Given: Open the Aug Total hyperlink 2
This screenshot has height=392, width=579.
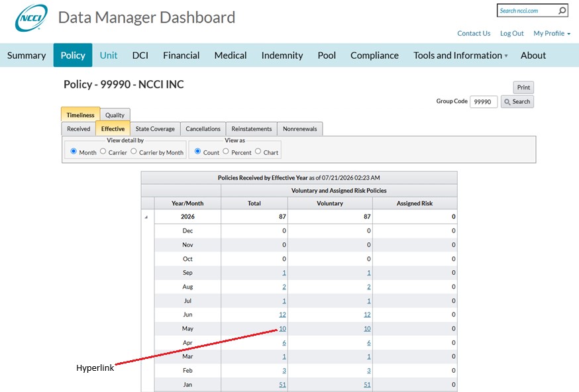Looking at the screenshot, I should coord(284,287).
